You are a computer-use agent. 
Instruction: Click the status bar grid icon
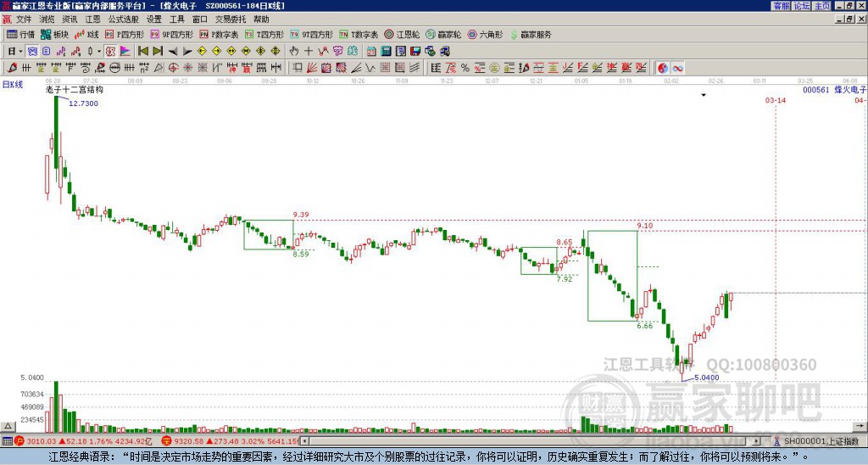7,441
